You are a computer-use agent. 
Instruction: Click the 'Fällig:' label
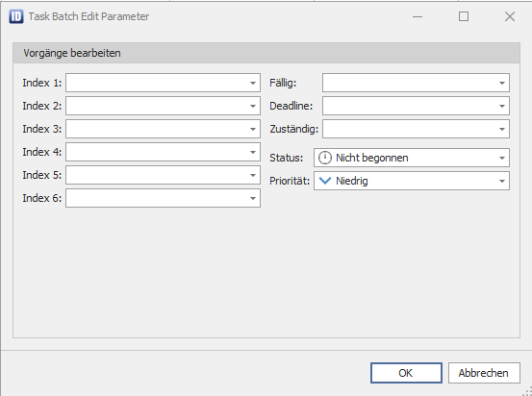pos(283,83)
